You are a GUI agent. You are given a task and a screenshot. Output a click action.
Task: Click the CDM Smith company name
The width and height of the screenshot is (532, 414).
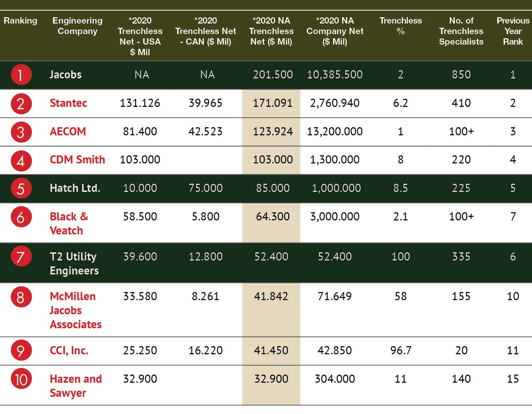point(77,159)
